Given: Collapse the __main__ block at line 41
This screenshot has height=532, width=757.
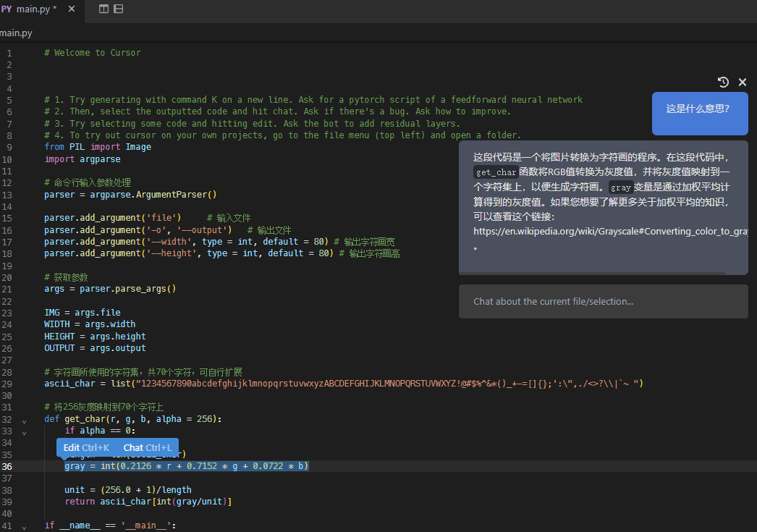Looking at the screenshot, I should tap(24, 526).
